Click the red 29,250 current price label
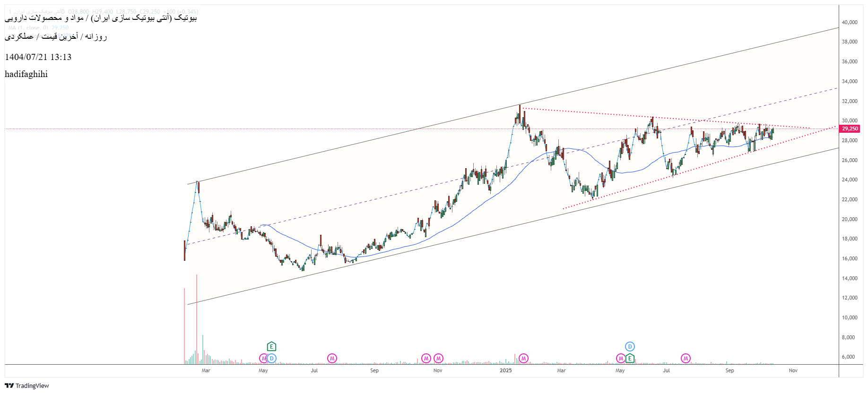Viewport: 868px width, 394px height. (850, 128)
